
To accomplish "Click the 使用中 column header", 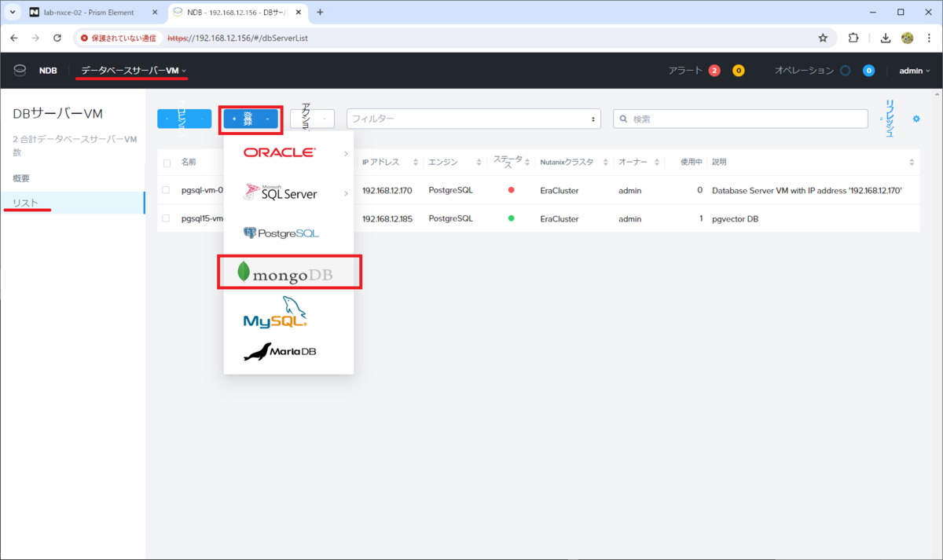I will tap(691, 162).
